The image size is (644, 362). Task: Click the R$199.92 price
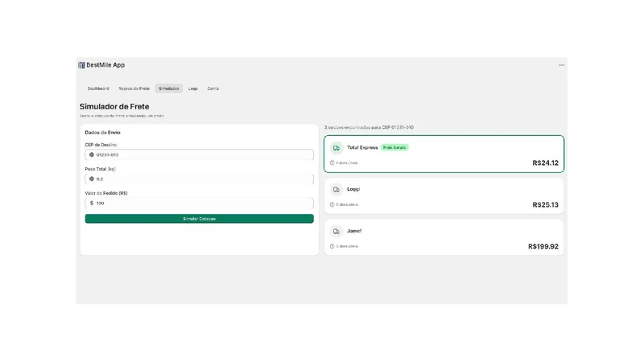pyautogui.click(x=543, y=246)
